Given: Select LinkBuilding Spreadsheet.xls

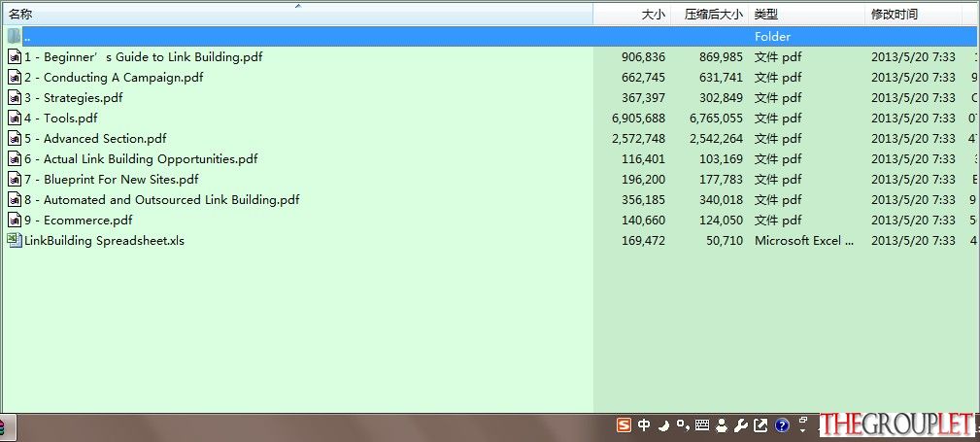Looking at the screenshot, I should pyautogui.click(x=104, y=241).
